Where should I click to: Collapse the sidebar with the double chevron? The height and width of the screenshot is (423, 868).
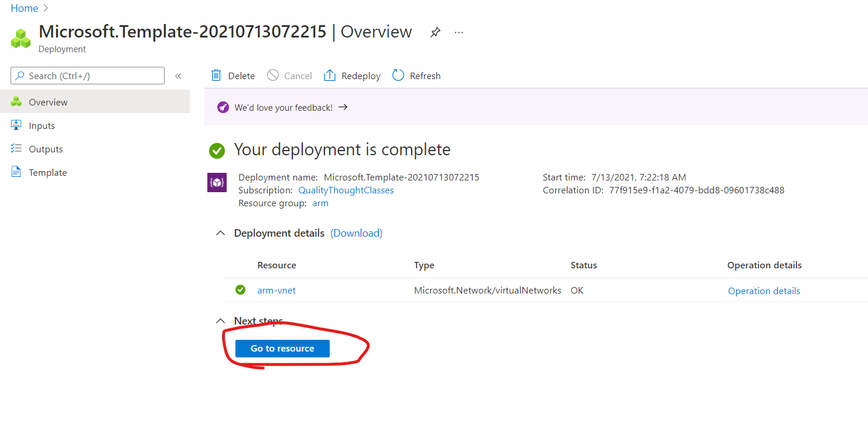[178, 76]
